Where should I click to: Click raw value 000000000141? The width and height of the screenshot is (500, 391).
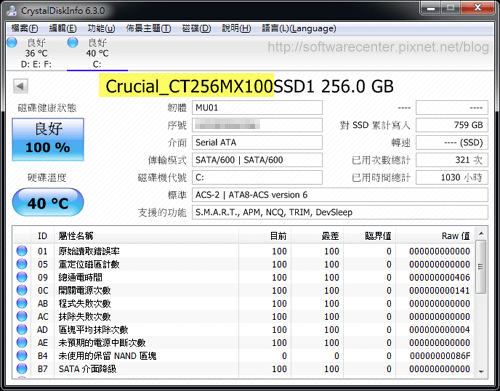click(x=440, y=290)
